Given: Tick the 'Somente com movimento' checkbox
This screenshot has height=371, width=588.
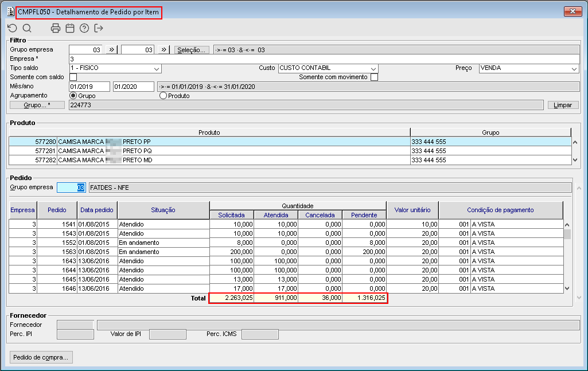Looking at the screenshot, I should [374, 77].
